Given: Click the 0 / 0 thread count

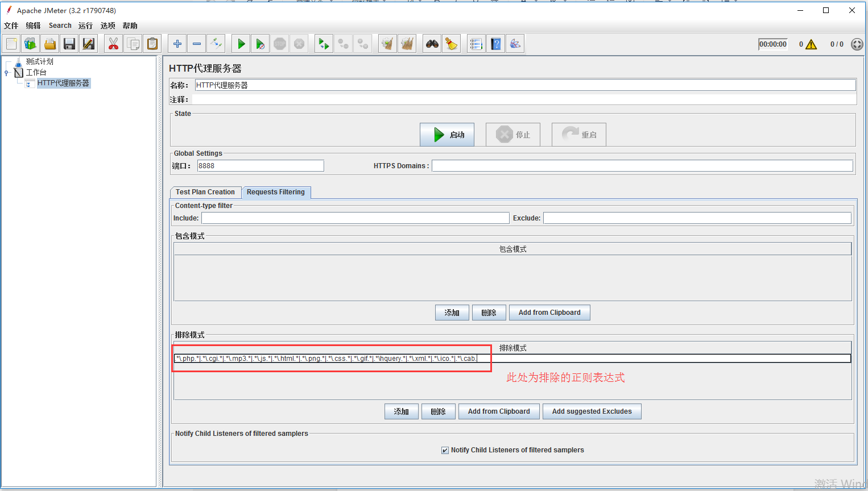Looking at the screenshot, I should [837, 44].
